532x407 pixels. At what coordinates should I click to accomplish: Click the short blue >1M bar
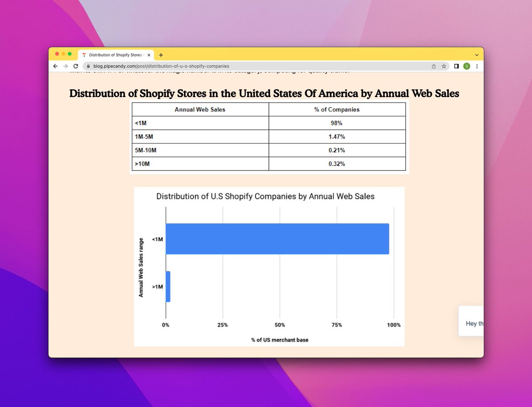168,287
